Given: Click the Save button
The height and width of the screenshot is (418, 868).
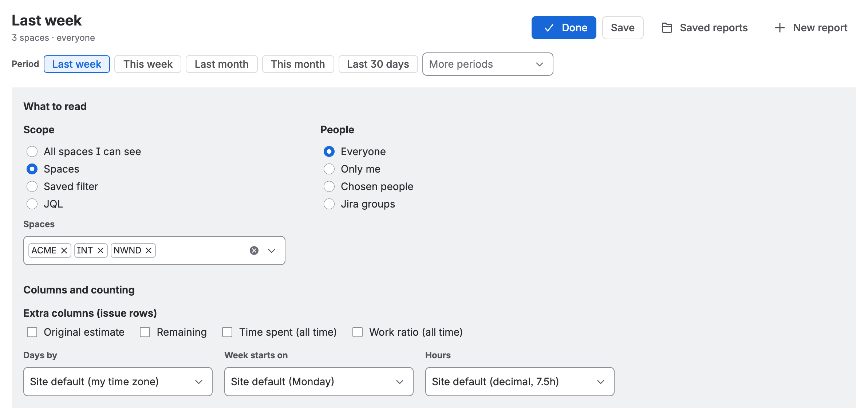Looking at the screenshot, I should pos(623,28).
